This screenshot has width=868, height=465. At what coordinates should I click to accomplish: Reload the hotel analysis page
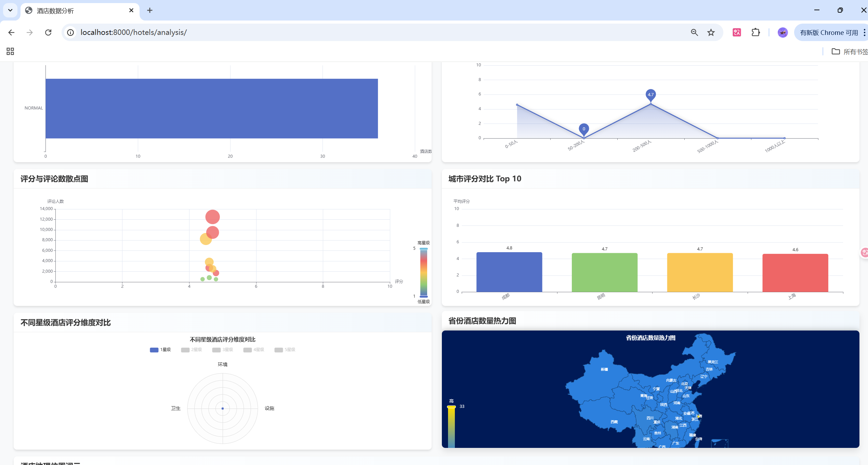coord(48,33)
